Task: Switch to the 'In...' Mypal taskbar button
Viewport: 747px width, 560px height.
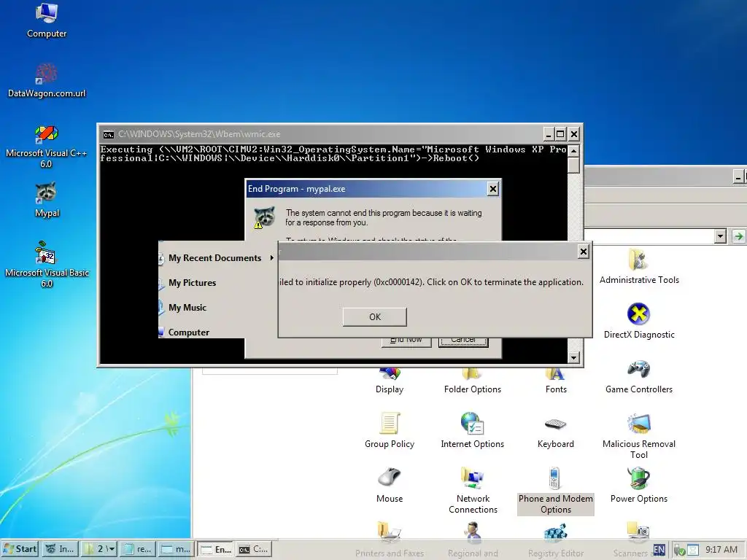Action: (x=60, y=549)
